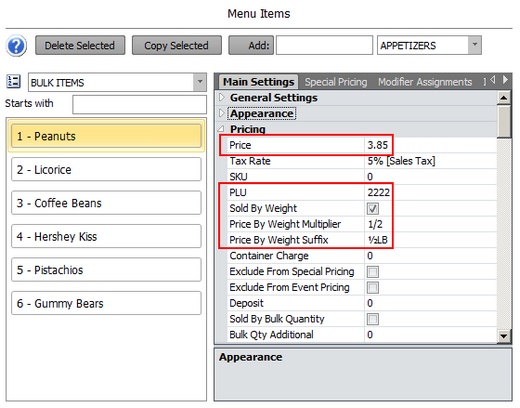Switch to the Main Settings tab

coord(258,82)
